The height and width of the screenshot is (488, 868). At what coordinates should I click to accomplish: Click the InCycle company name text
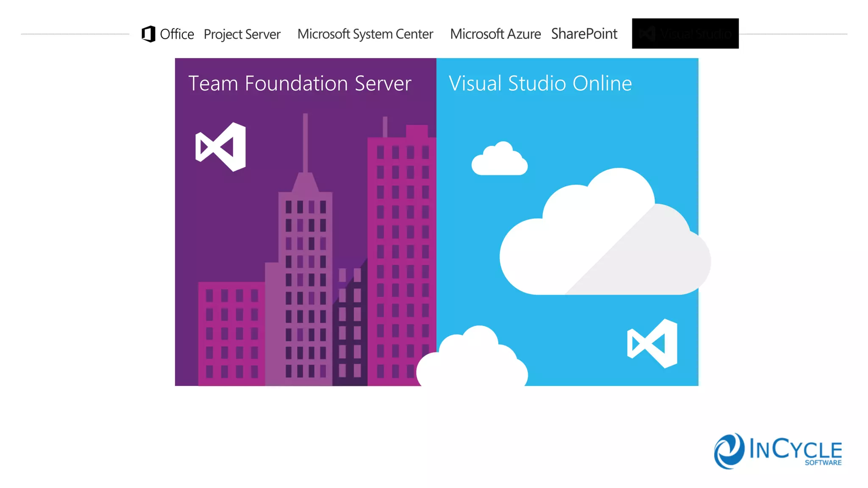coord(795,449)
